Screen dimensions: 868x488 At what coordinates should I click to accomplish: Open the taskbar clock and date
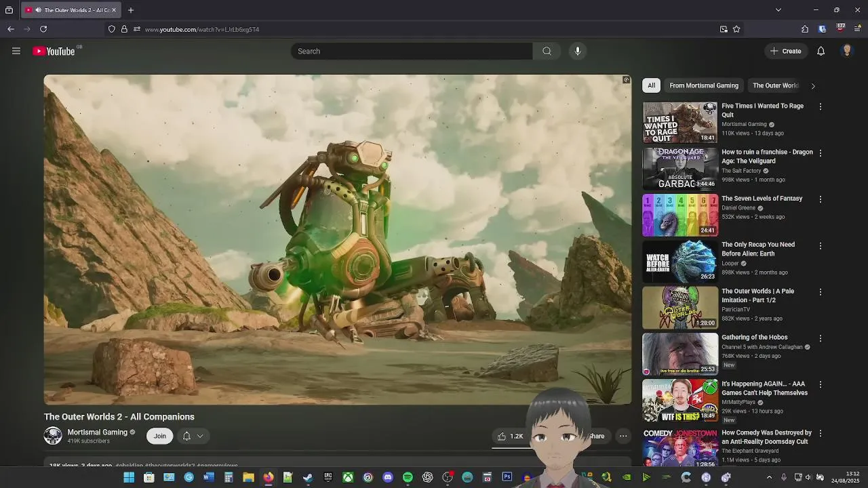847,477
